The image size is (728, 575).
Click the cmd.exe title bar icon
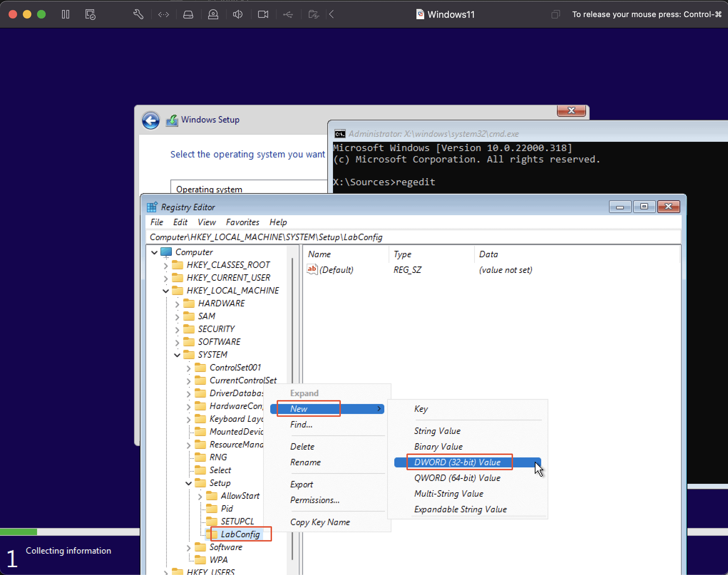340,134
